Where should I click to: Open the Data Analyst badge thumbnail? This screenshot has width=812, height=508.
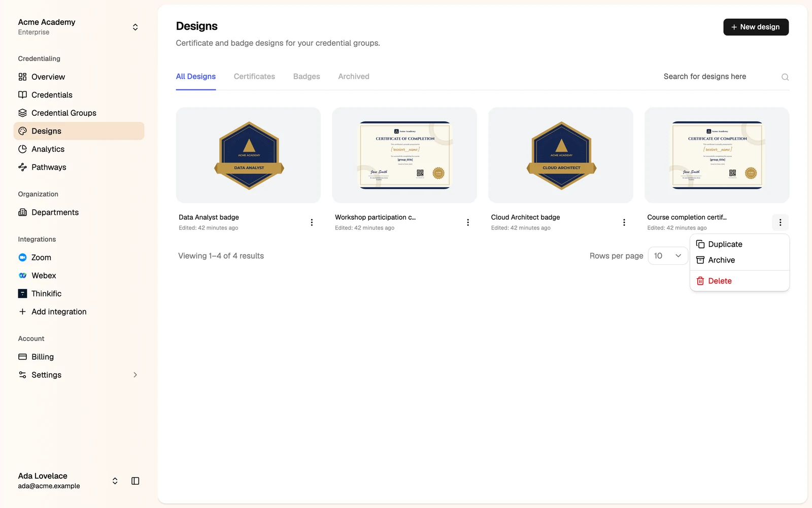pos(248,155)
